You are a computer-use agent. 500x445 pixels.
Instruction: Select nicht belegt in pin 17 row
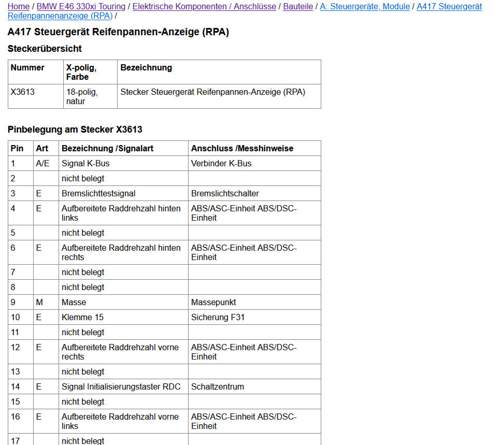(123, 440)
